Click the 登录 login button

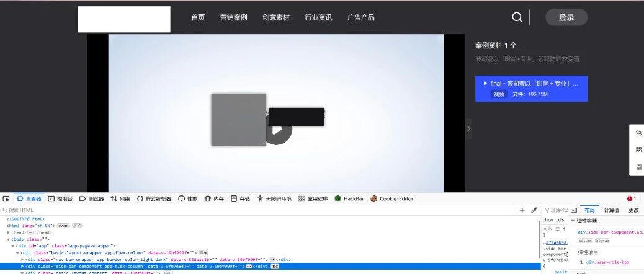(x=566, y=17)
